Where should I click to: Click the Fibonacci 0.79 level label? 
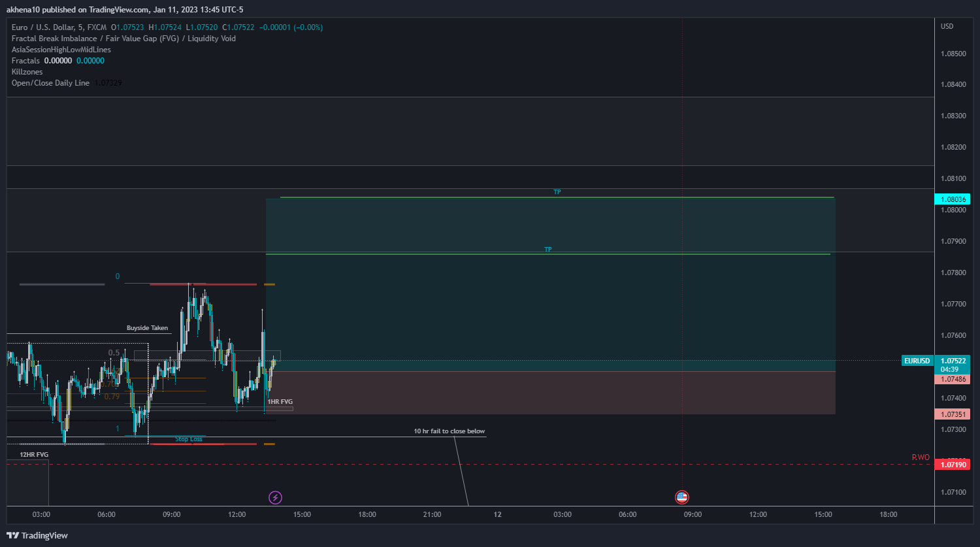tap(112, 397)
